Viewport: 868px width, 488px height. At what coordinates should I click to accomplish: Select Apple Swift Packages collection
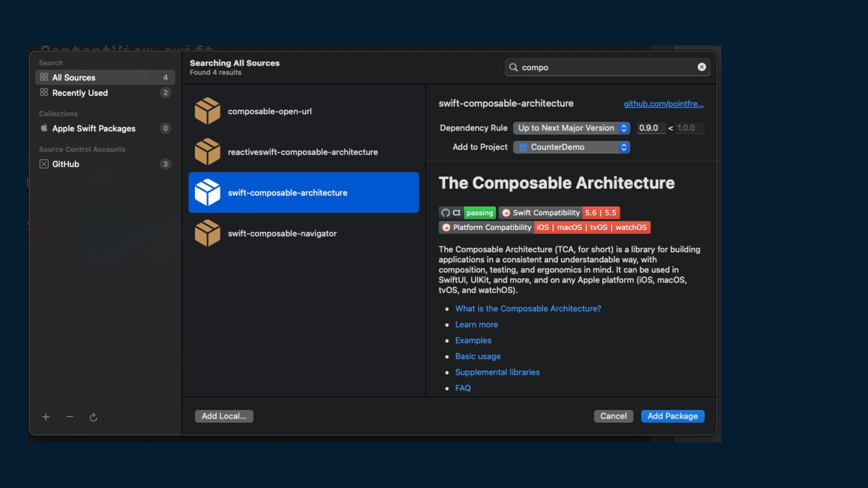[105, 128]
